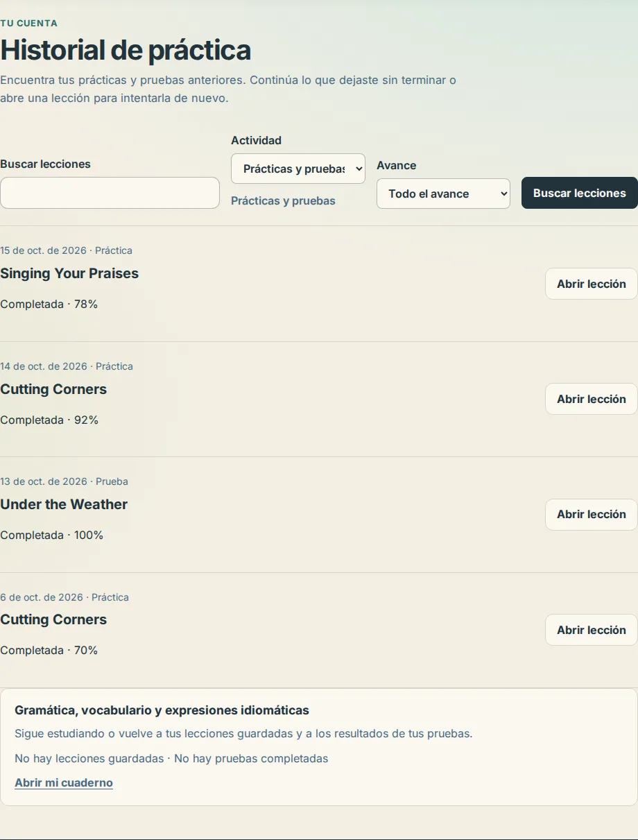
Task: Click the date 14 de oct. de 2026 · Práctica
Action: [67, 366]
